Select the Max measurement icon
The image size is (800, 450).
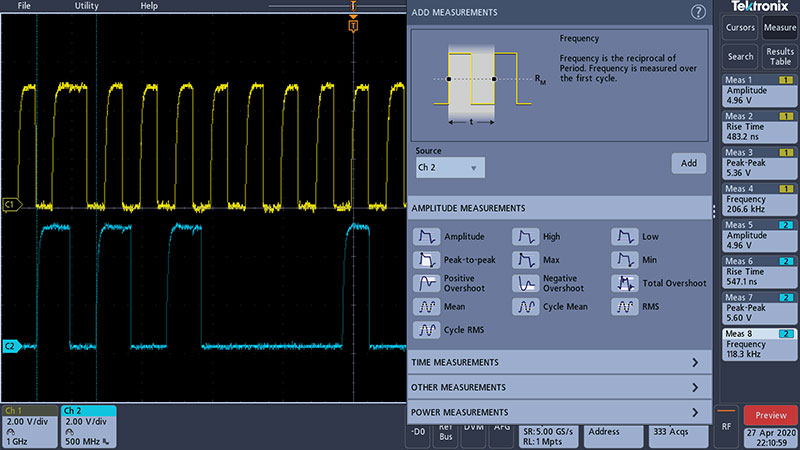tap(525, 260)
